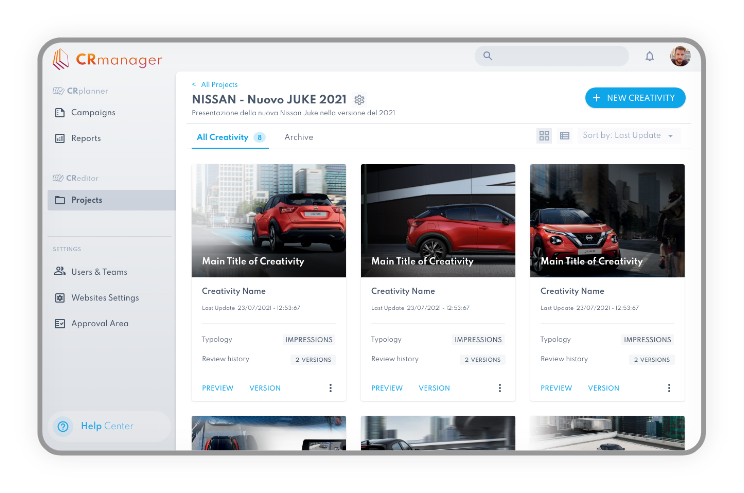Open the Sort by Last Update dropdown
The width and height of the screenshot is (744, 493).
point(628,136)
